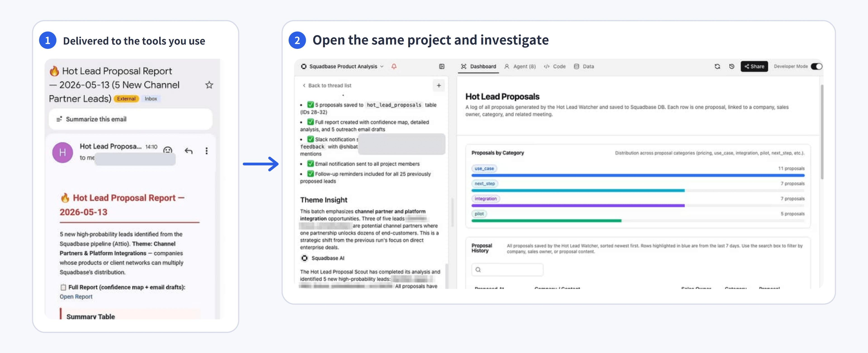Go Back to thread list
This screenshot has height=353, width=868.
326,85
